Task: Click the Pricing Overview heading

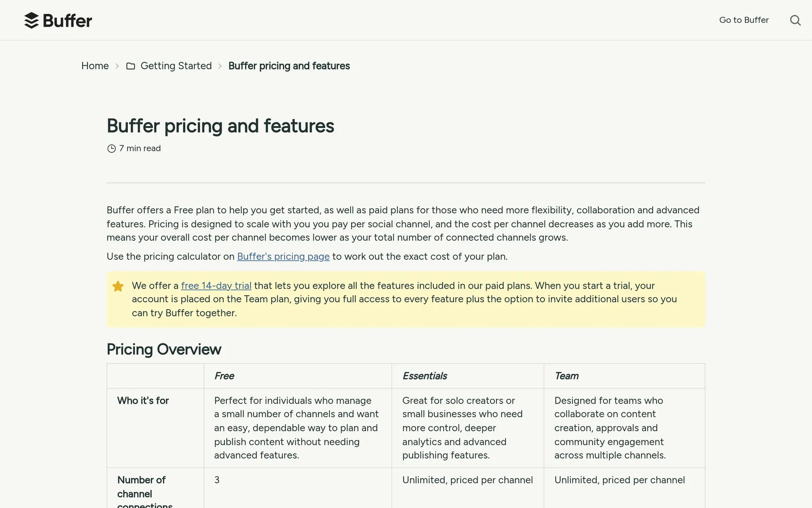Action: [164, 350]
